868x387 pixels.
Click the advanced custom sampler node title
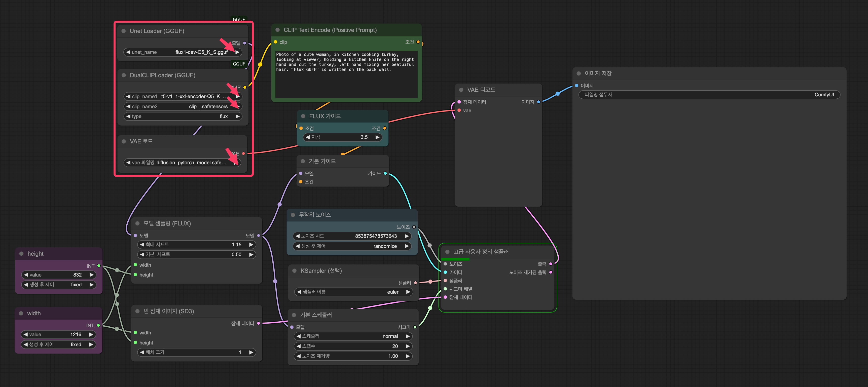(481, 252)
